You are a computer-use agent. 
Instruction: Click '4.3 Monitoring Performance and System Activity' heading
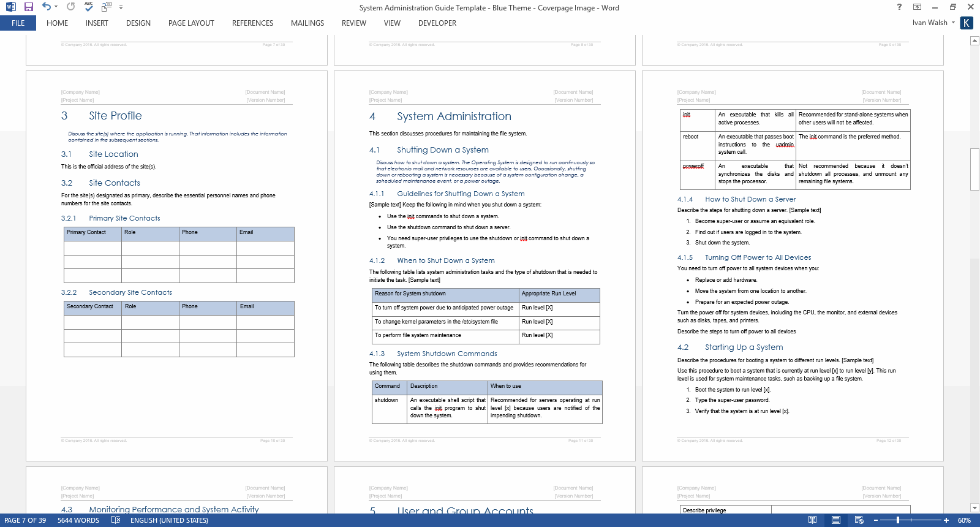point(160,509)
